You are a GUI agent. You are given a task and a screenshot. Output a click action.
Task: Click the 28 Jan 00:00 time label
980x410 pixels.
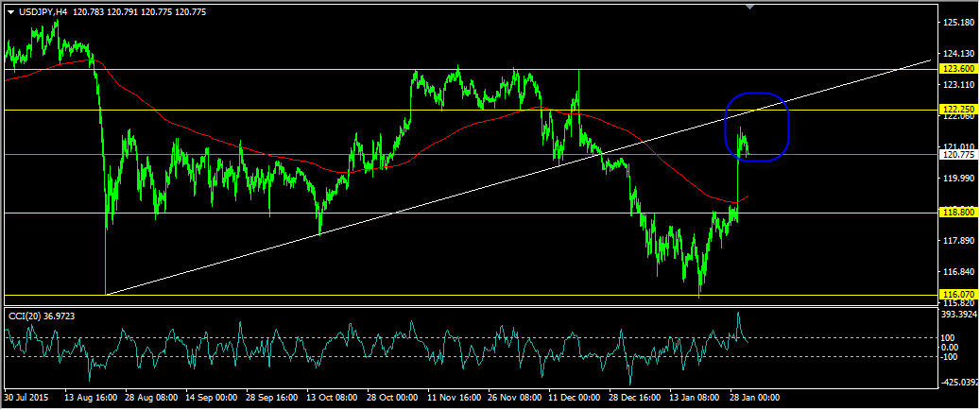pyautogui.click(x=755, y=398)
